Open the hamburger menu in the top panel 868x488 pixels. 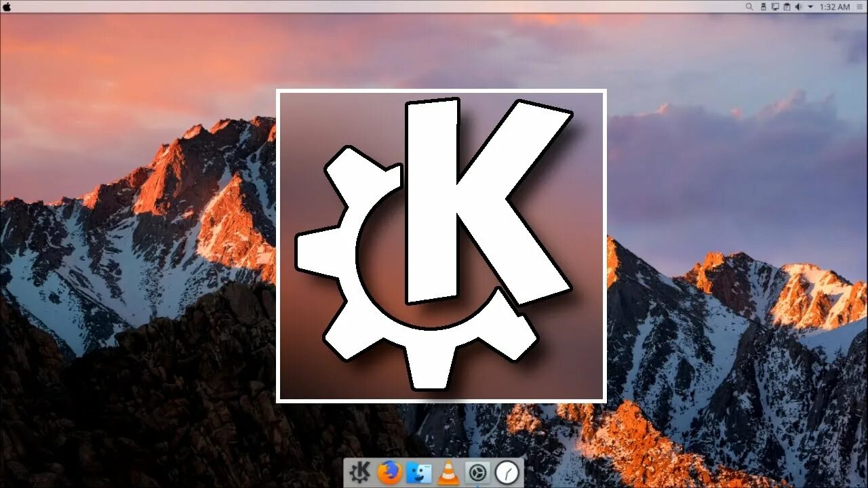tap(860, 7)
